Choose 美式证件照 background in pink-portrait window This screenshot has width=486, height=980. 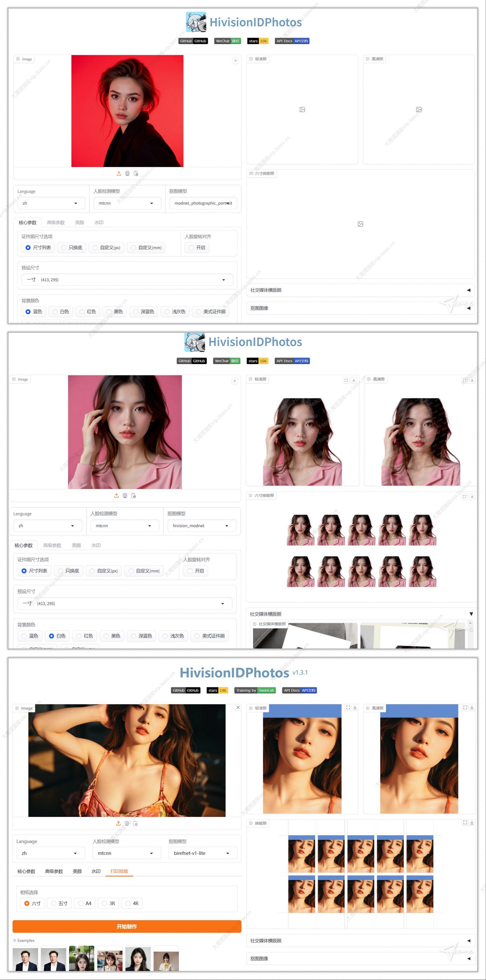pyautogui.click(x=210, y=636)
